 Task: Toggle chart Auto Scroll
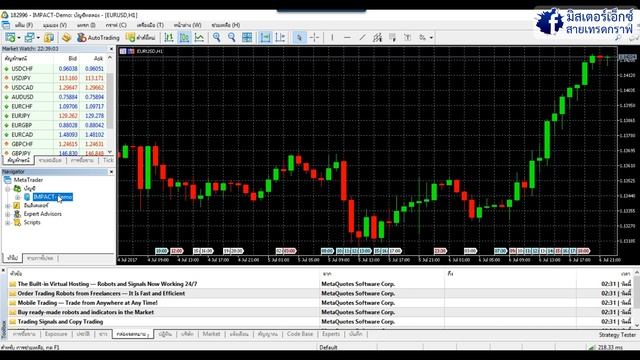coord(265,38)
